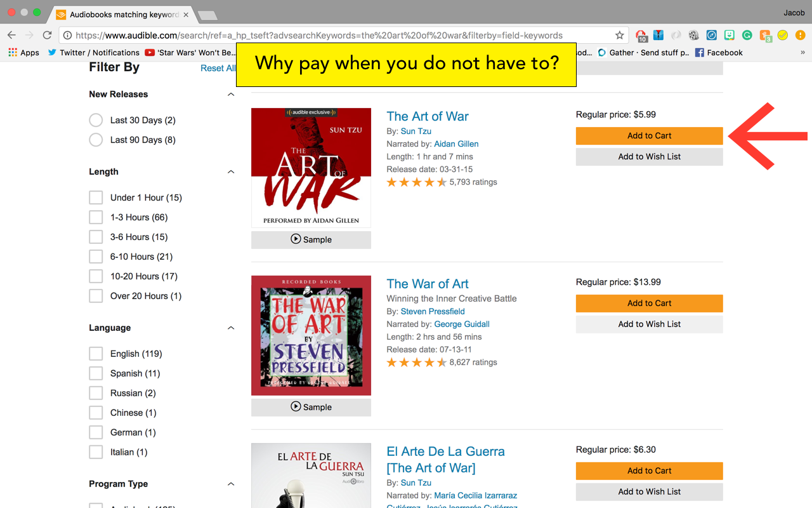Screen dimensions: 812x508
Task: Open narrator Aidan Gillen's link
Action: click(456, 144)
